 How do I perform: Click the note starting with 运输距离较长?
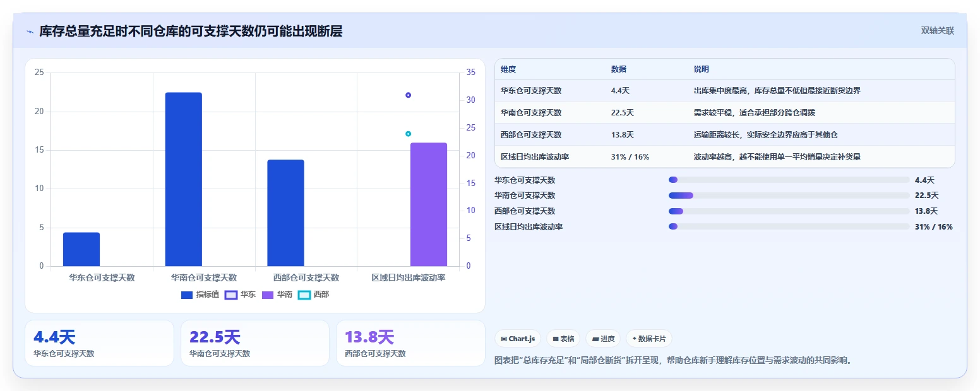pyautogui.click(x=765, y=135)
